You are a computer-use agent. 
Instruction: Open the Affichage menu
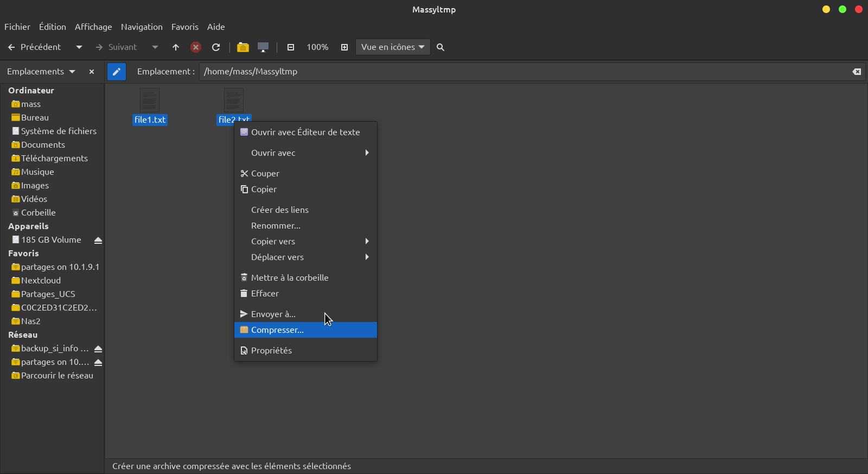(x=93, y=27)
